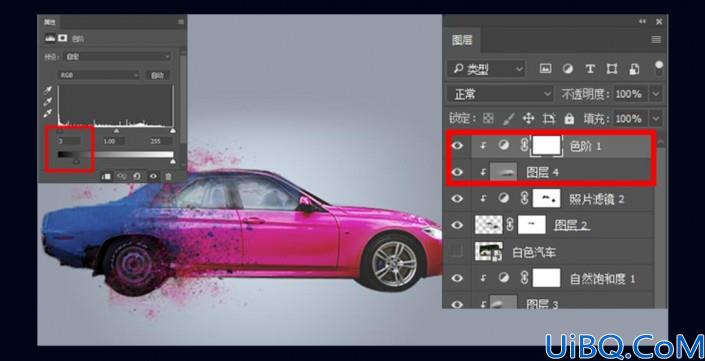Click the trash icon in Properties panel
The height and width of the screenshot is (361, 705).
[168, 176]
